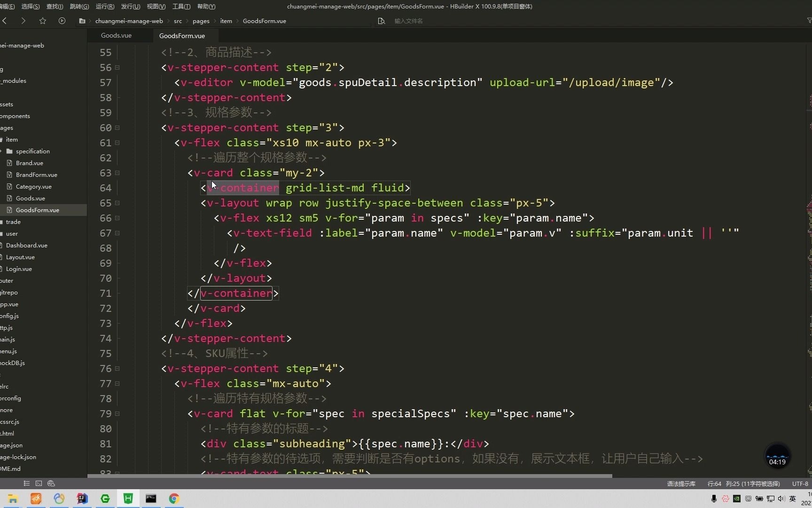Click the pink swirl icon in system tray
The image size is (812, 508).
726,499
